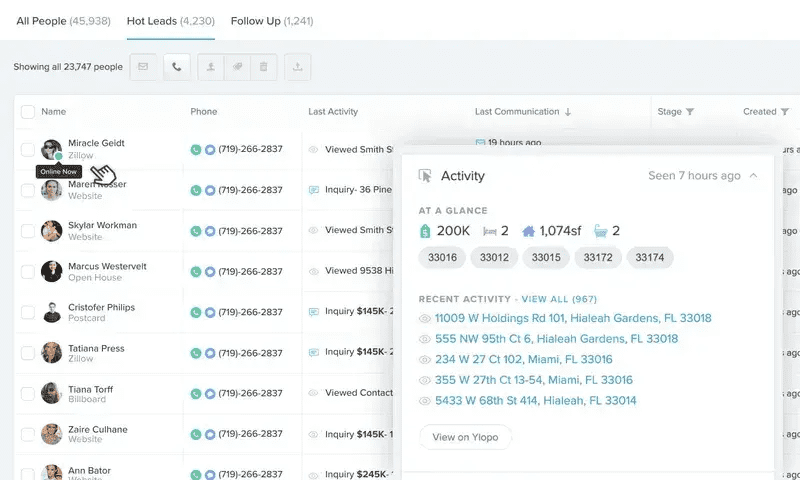The height and width of the screenshot is (480, 800).
Task: Click green call icon for Miracle Geidt
Action: [196, 150]
